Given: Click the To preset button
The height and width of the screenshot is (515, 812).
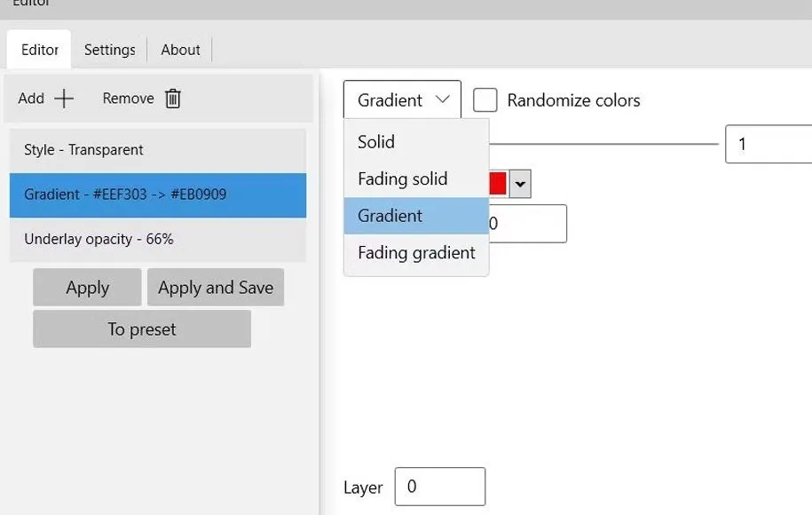Looking at the screenshot, I should click(x=142, y=329).
